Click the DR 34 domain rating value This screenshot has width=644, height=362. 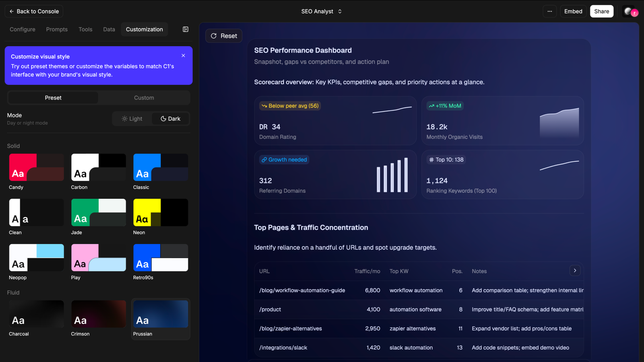coord(270,127)
